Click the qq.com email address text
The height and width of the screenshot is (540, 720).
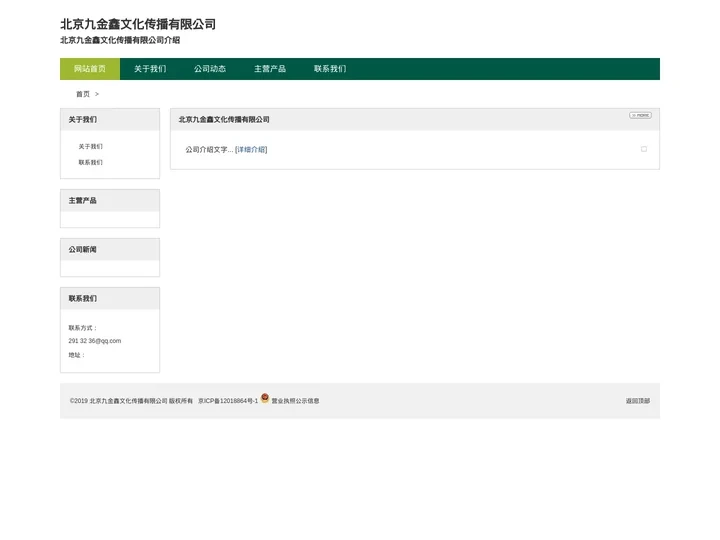click(95, 341)
